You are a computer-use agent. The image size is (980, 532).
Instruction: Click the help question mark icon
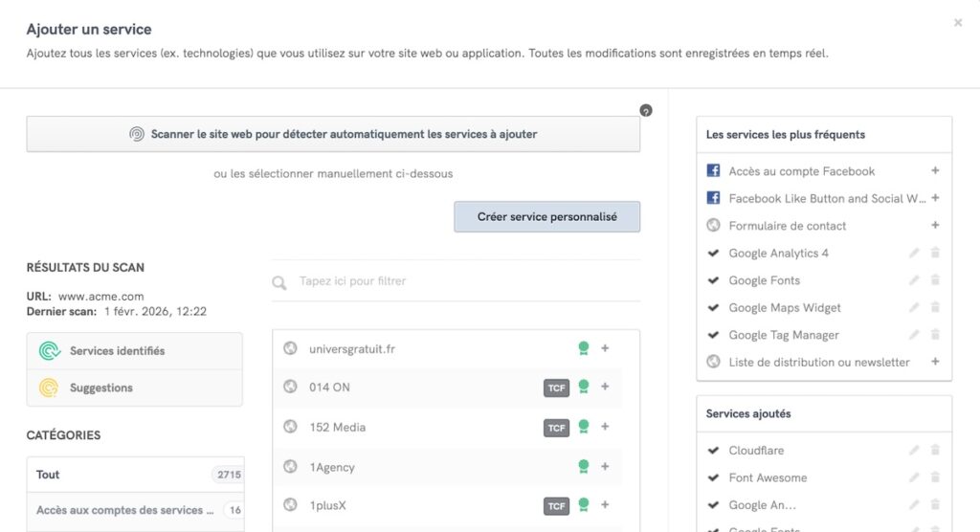pyautogui.click(x=646, y=111)
